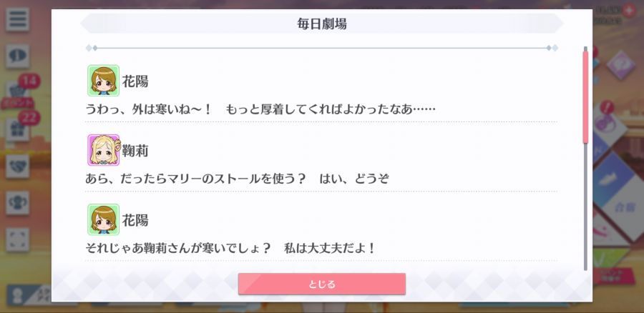This screenshot has width=644, height=313.
Task: Click the 毎日劇場 title header
Action: point(321,24)
